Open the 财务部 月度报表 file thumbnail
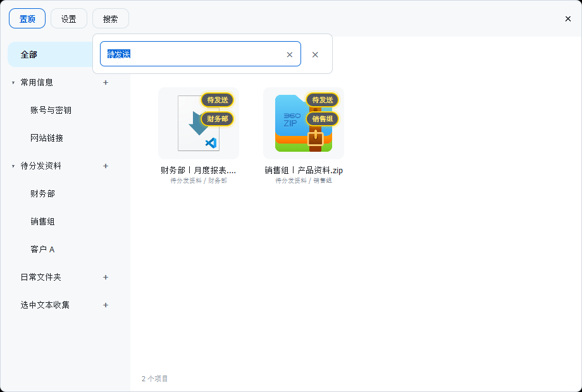This screenshot has height=392, width=582. click(199, 123)
